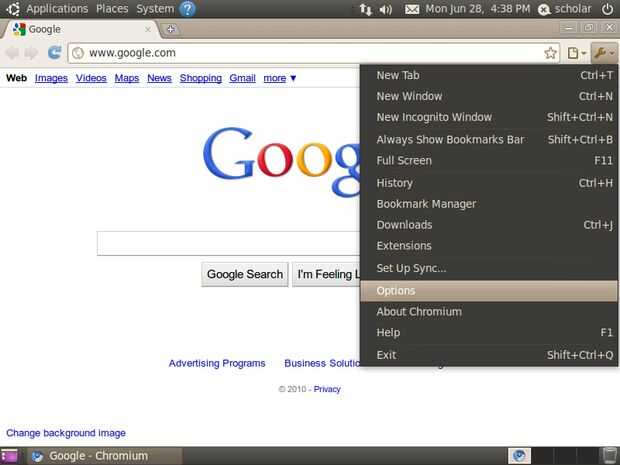Click Change background image link
Viewport: 620px width, 465px height.
point(66,433)
